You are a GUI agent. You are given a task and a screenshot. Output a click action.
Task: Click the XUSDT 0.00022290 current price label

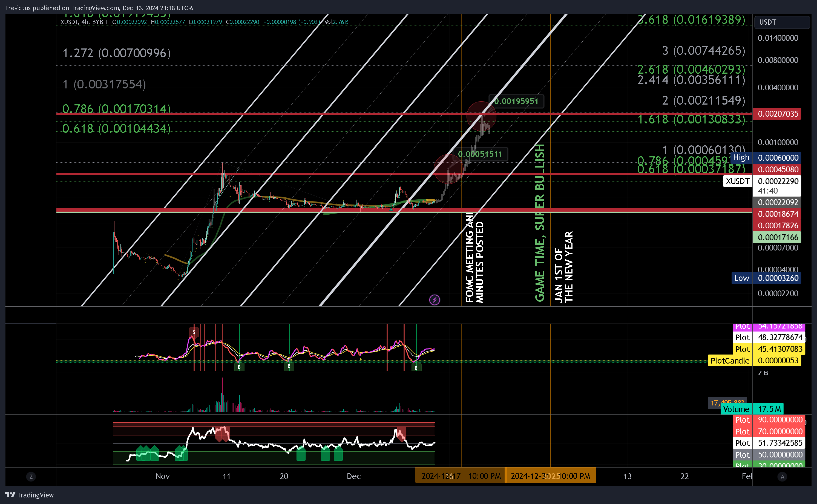click(762, 185)
